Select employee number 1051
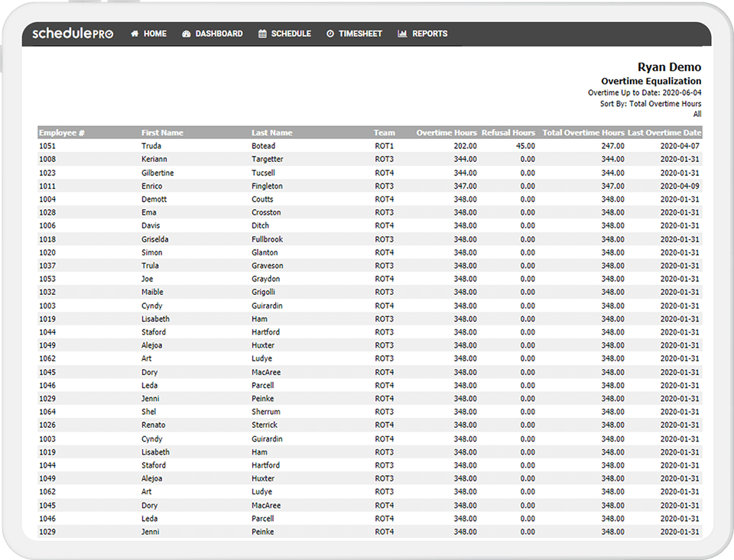Viewport: 734px width, 560px height. point(47,146)
